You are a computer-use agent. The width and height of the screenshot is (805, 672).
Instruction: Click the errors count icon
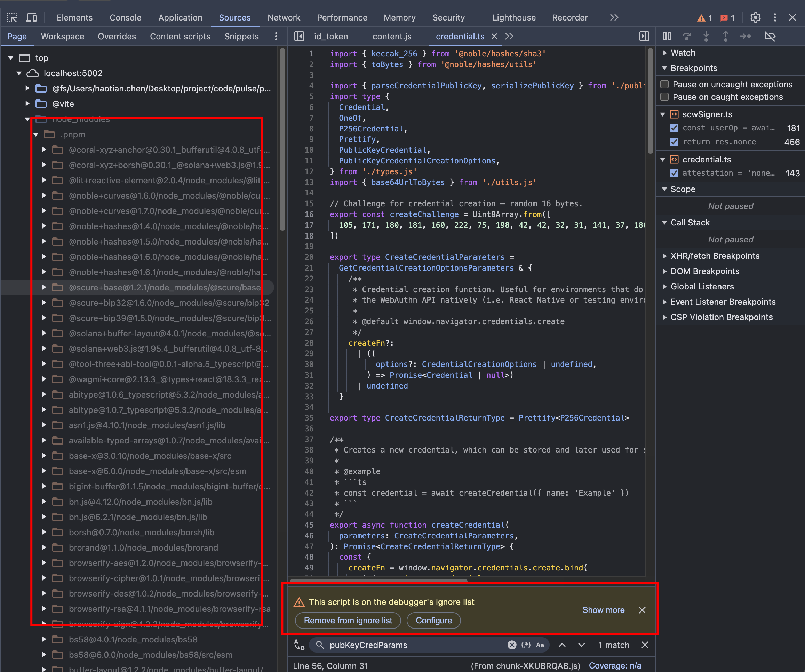coord(727,18)
